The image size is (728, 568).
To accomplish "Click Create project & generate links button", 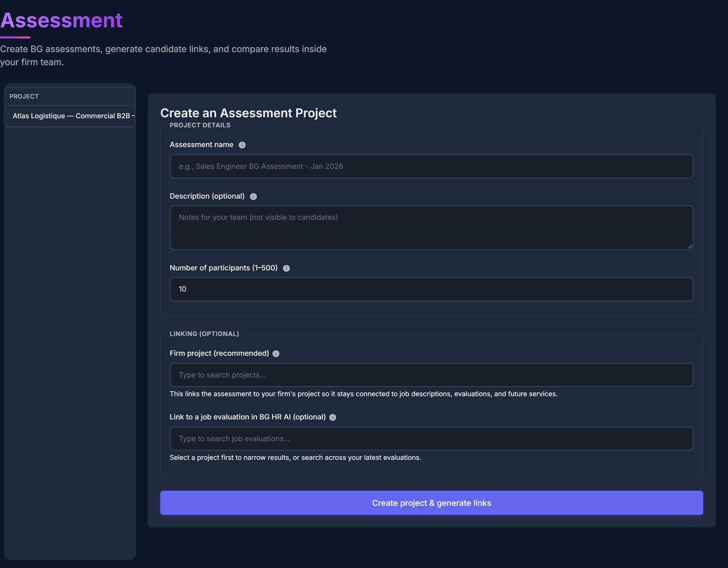I will pyautogui.click(x=431, y=503).
